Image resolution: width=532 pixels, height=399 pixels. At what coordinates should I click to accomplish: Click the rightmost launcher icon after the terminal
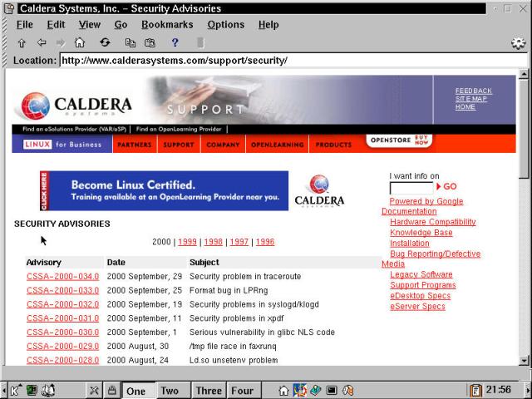pyautogui.click(x=347, y=391)
